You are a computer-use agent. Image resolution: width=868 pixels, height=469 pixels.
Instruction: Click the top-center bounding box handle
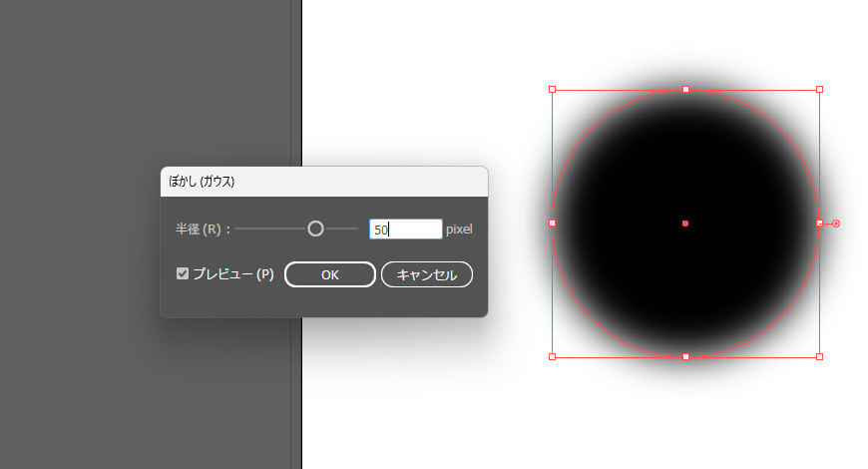[685, 90]
